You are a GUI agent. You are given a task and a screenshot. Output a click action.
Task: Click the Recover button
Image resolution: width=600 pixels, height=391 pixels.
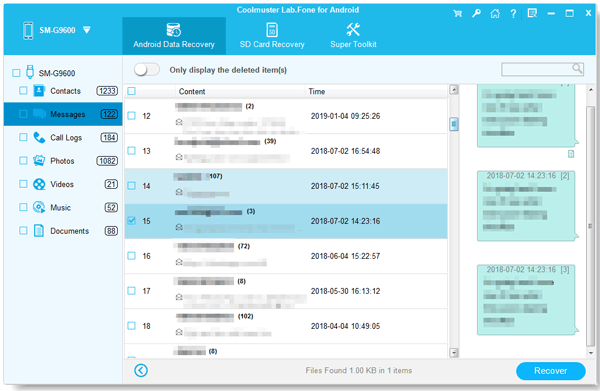click(551, 371)
